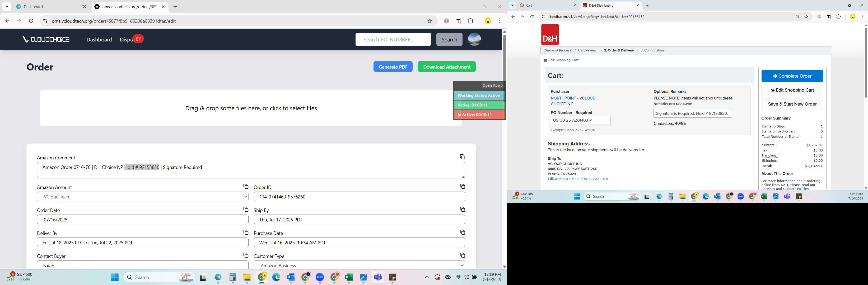
Task: Open Calculator from main taskbar
Action: point(232,277)
